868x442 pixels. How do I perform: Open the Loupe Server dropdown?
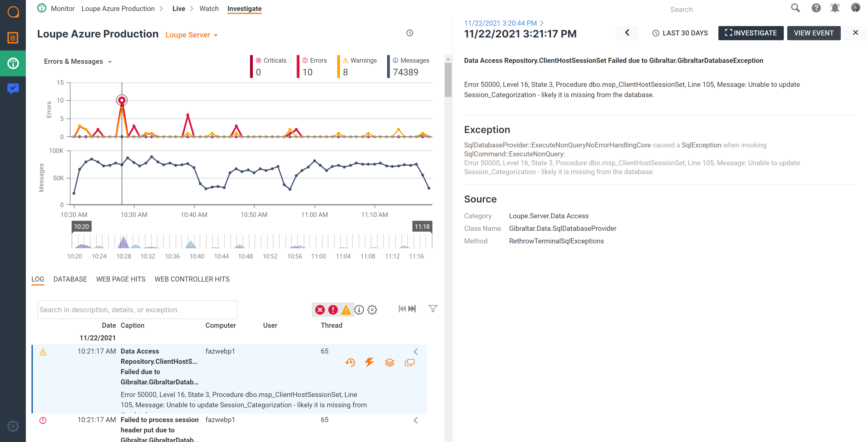click(x=192, y=35)
